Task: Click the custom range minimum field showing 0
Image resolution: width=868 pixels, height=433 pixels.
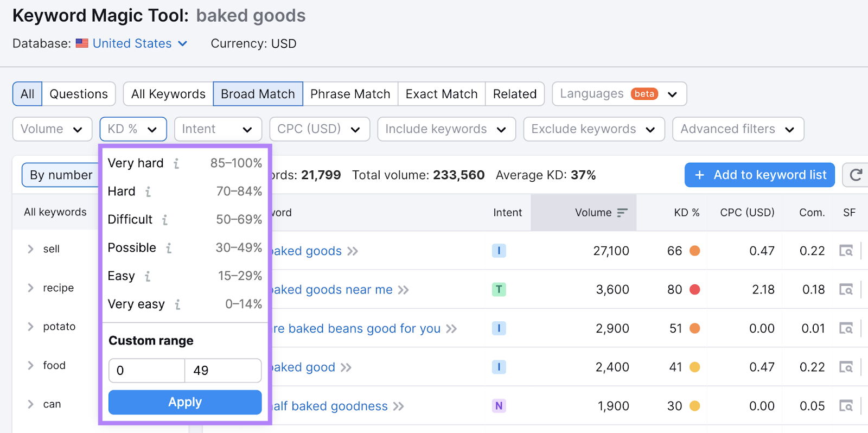Action: 146,371
